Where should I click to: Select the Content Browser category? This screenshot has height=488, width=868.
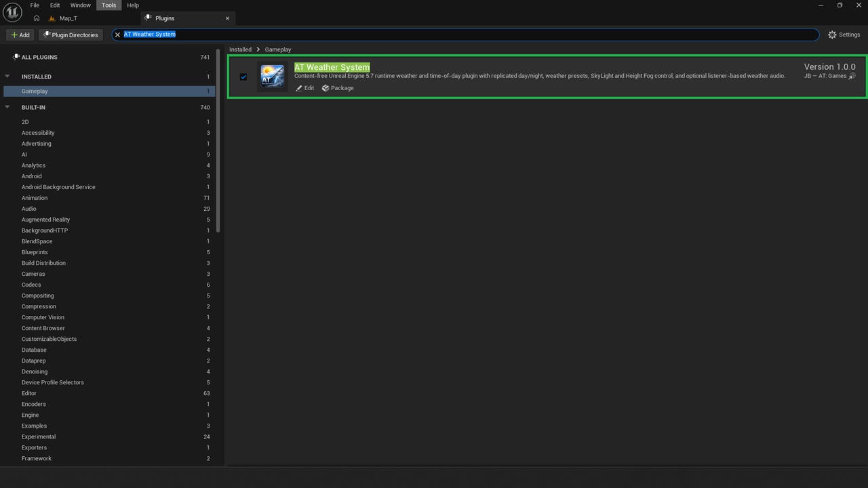(x=108, y=328)
